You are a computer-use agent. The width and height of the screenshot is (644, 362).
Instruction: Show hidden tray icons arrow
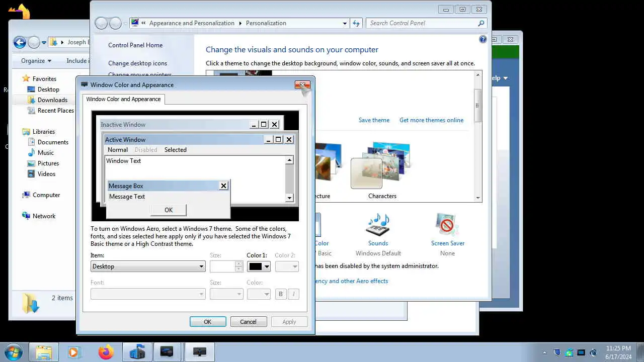[544, 353]
